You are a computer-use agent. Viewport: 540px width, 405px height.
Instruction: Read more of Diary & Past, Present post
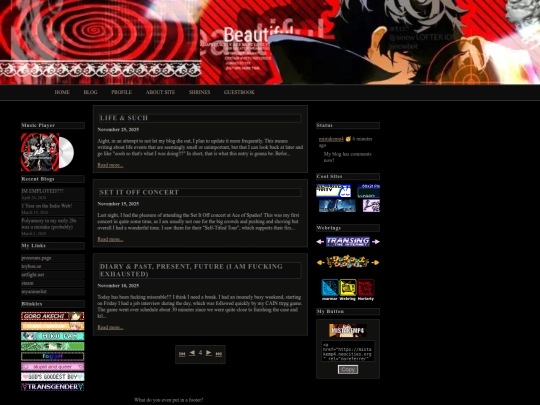pyautogui.click(x=110, y=328)
